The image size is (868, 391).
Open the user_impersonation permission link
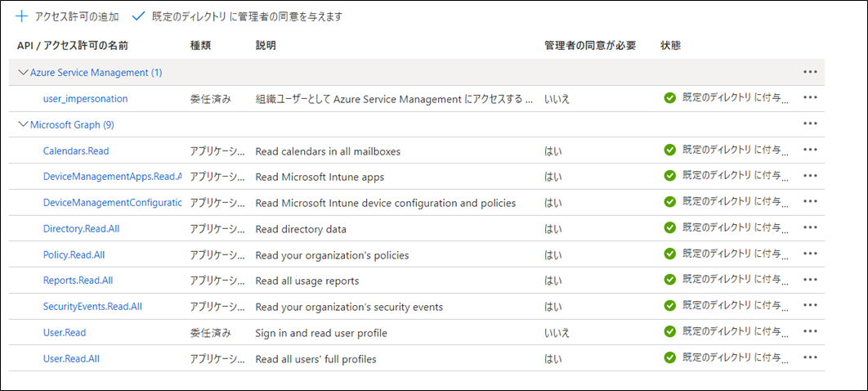pos(85,98)
